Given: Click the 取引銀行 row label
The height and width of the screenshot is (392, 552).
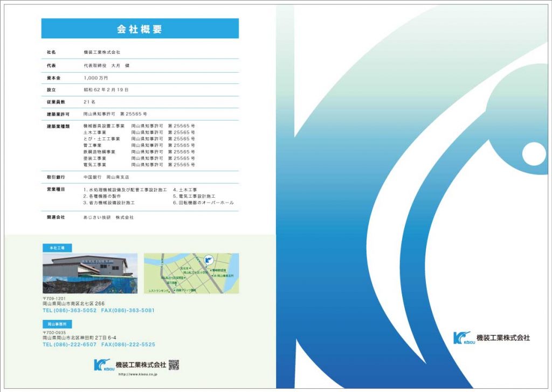Looking at the screenshot, I should [x=56, y=177].
